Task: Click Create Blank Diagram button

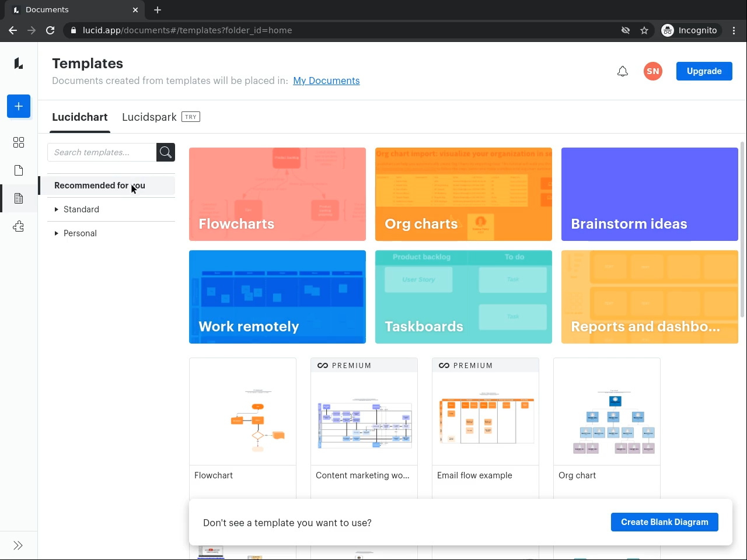Action: click(665, 522)
